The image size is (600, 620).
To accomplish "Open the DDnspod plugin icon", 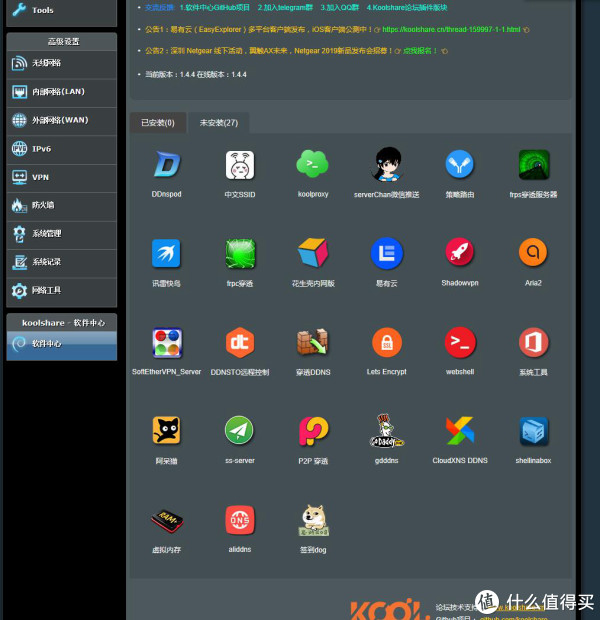I will (167, 164).
